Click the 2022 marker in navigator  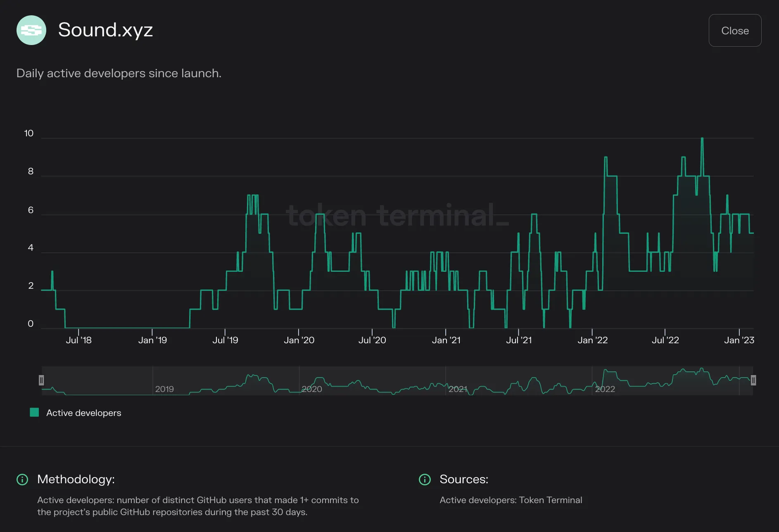(605, 389)
